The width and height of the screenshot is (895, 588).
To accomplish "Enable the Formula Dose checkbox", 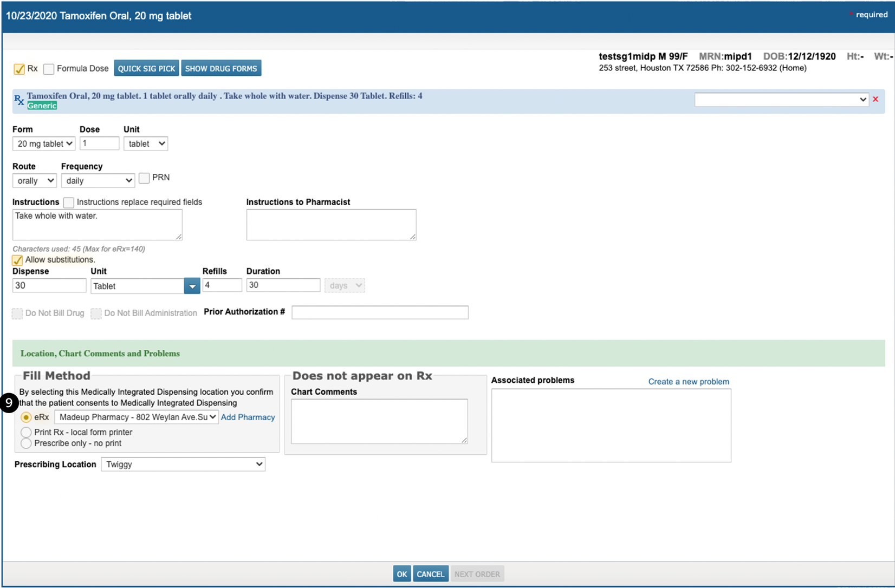I will point(49,69).
